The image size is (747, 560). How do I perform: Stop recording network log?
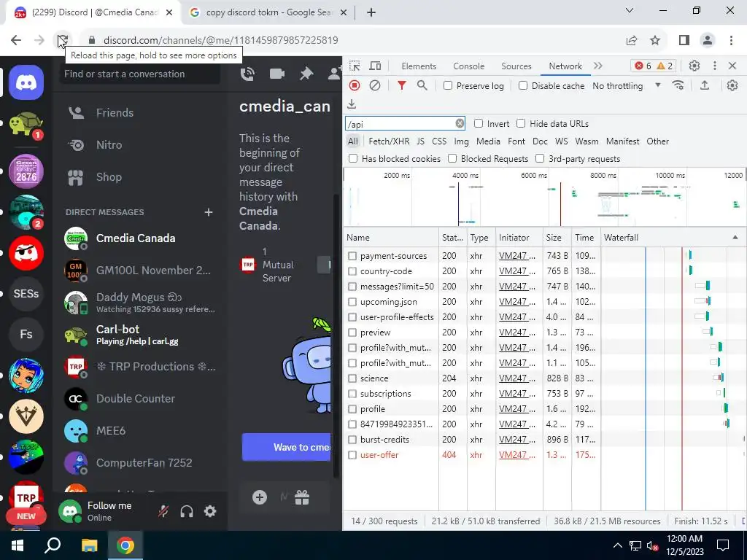tap(355, 85)
